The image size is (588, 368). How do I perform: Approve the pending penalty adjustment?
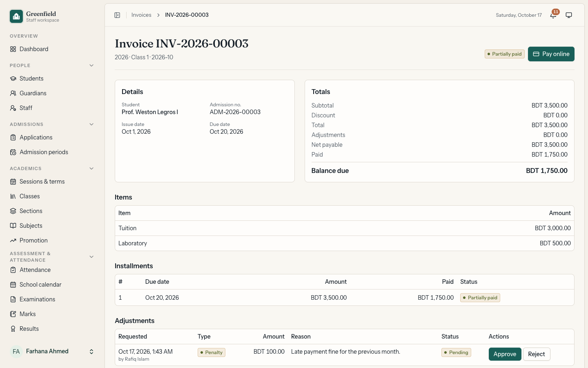505,354
